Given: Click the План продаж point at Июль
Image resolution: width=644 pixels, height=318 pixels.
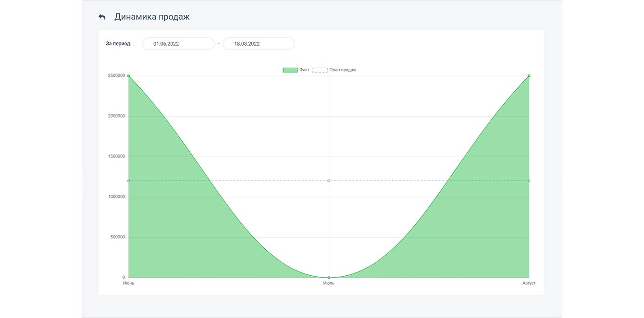Looking at the screenshot, I should click(x=329, y=181).
